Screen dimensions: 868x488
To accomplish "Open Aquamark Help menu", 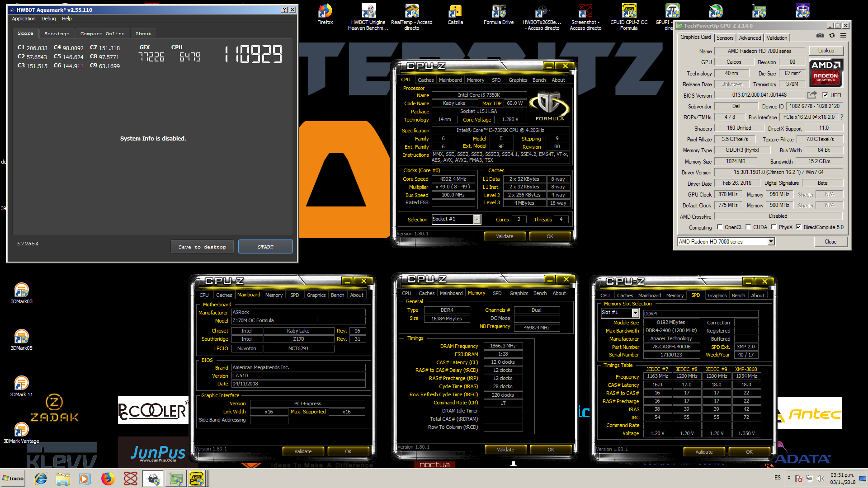I will pyautogui.click(x=67, y=19).
